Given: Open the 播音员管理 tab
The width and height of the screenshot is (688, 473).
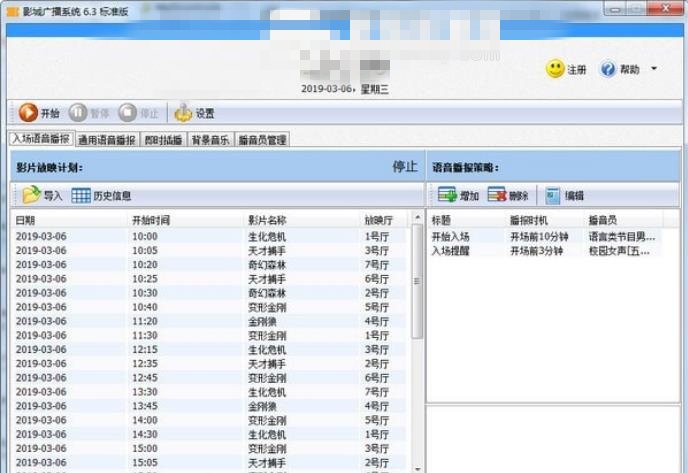Looking at the screenshot, I should click(x=262, y=140).
